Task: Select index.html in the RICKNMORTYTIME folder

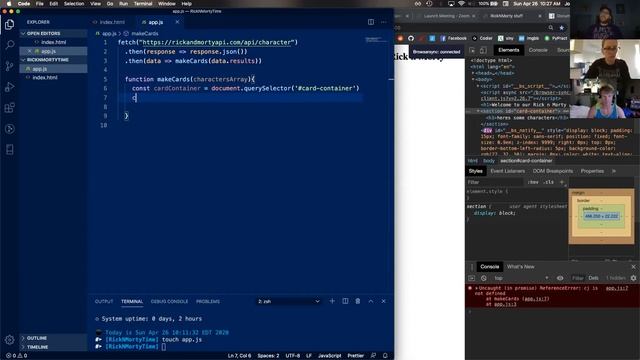Action: point(45,78)
